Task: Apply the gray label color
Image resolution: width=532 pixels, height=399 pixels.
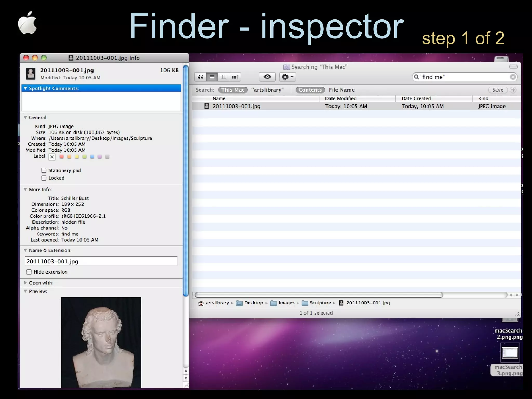Action: pyautogui.click(x=107, y=157)
